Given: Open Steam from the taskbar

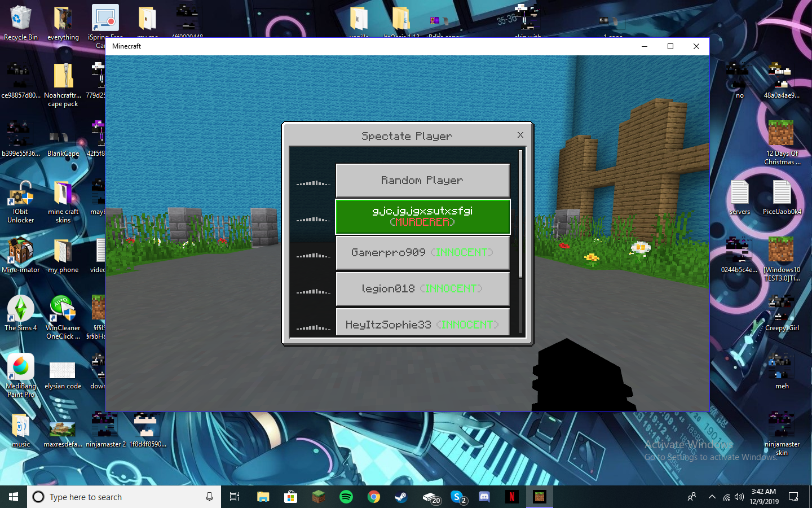Looking at the screenshot, I should point(401,497).
